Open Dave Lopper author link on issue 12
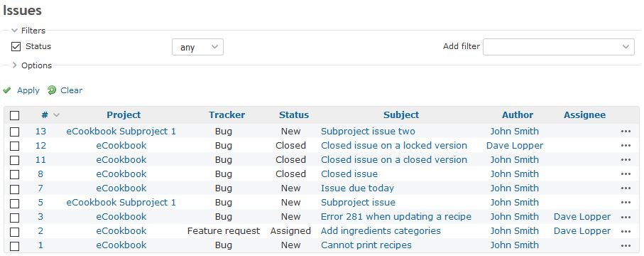This screenshot has width=644, height=256. (515, 145)
